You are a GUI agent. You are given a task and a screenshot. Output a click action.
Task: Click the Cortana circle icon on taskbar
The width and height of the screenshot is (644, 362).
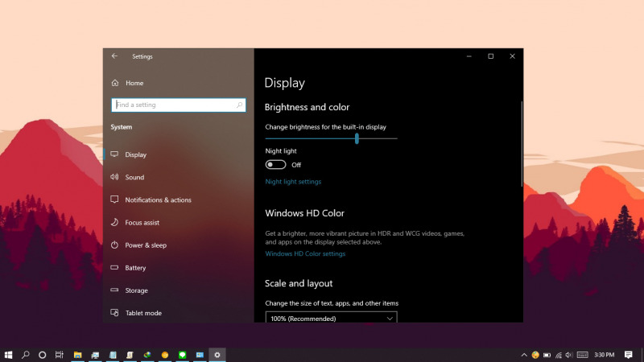(42, 354)
